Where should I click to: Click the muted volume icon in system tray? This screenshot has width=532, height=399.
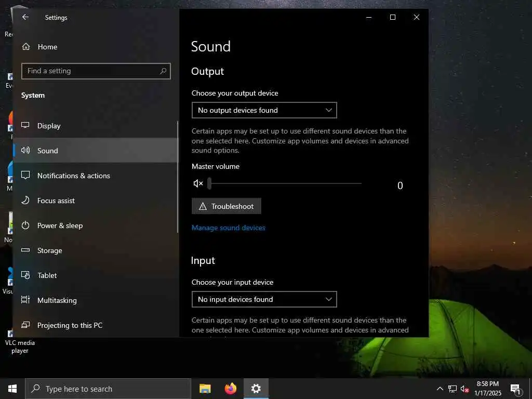coord(464,389)
